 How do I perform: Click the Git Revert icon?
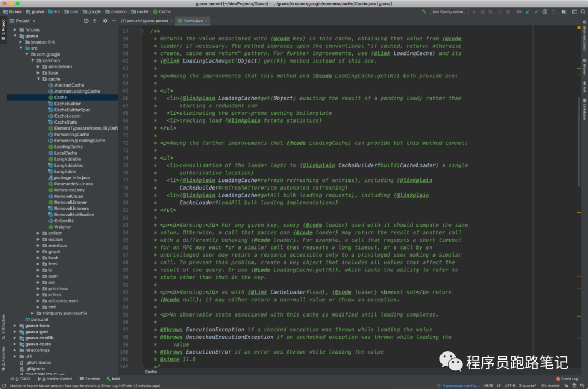coord(554,11)
